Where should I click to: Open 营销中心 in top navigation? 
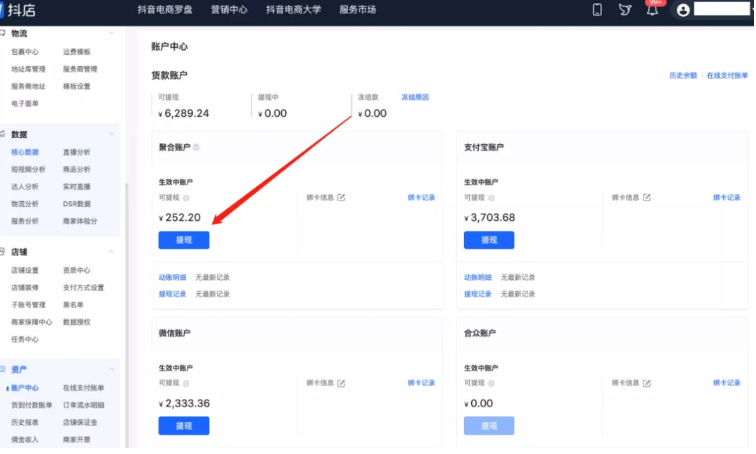tap(229, 10)
